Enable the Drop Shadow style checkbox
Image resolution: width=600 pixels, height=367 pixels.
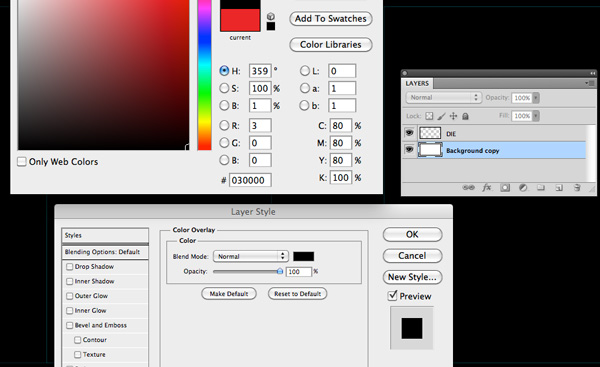click(70, 267)
